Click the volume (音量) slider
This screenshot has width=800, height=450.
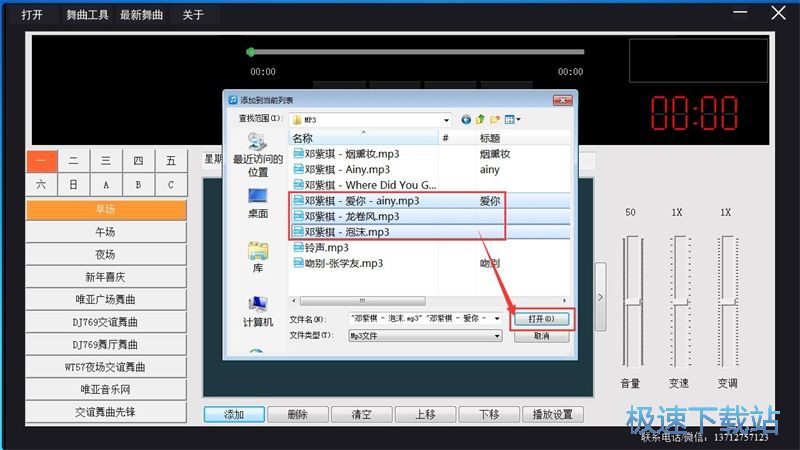point(633,301)
